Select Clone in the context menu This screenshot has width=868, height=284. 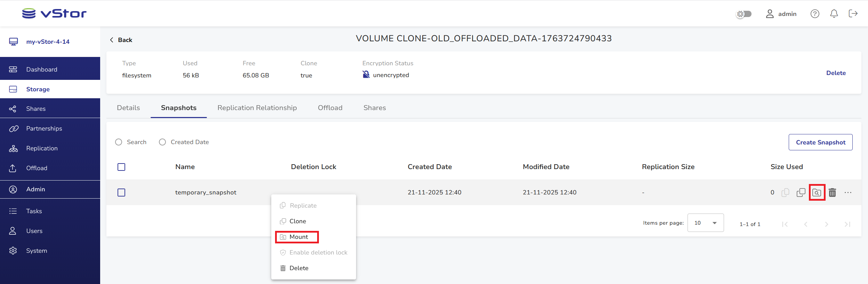(297, 221)
